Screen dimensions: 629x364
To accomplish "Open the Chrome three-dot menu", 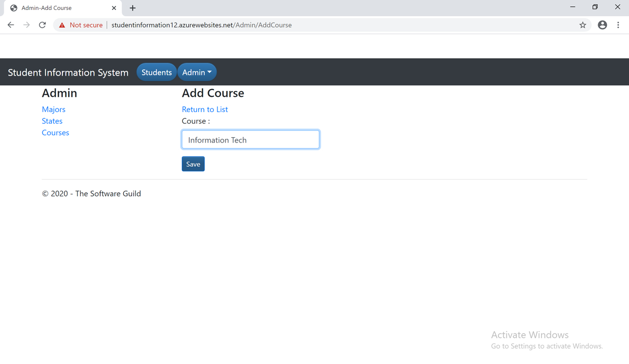I will tap(619, 25).
